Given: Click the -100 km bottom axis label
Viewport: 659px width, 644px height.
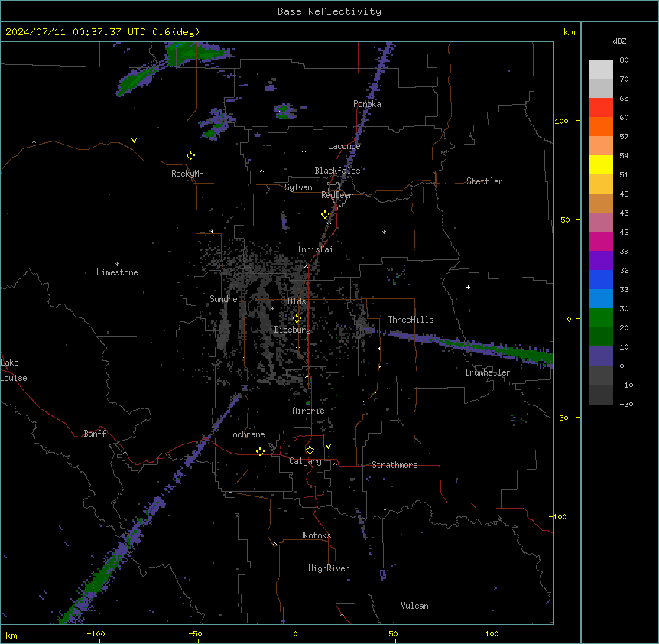Looking at the screenshot, I should point(96,633).
